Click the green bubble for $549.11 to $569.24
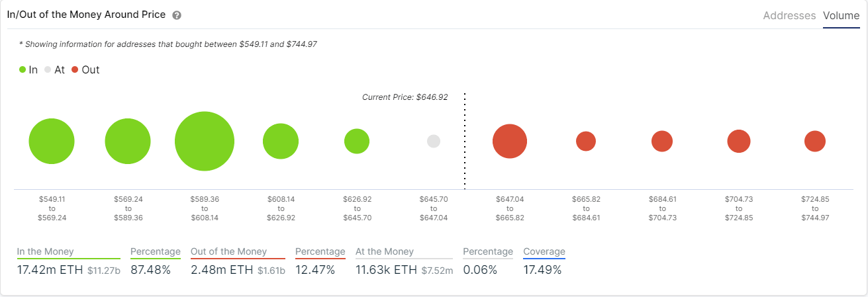The height and width of the screenshot is (297, 868). (x=52, y=141)
